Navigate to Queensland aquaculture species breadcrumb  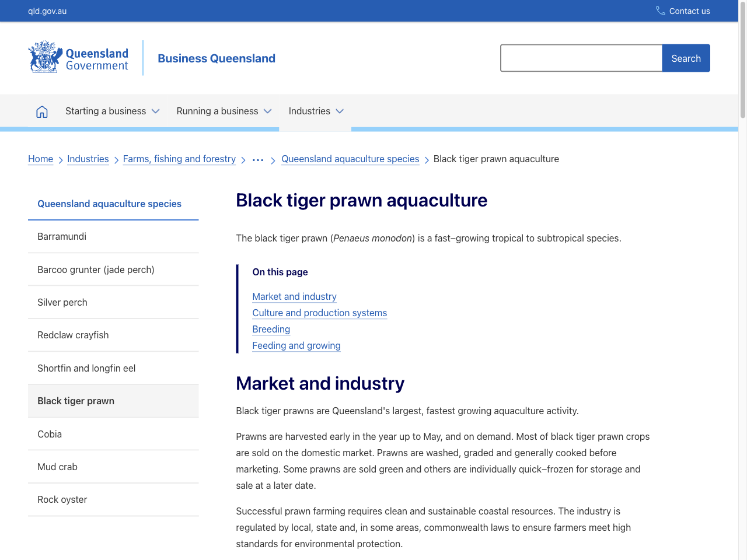[x=350, y=159]
